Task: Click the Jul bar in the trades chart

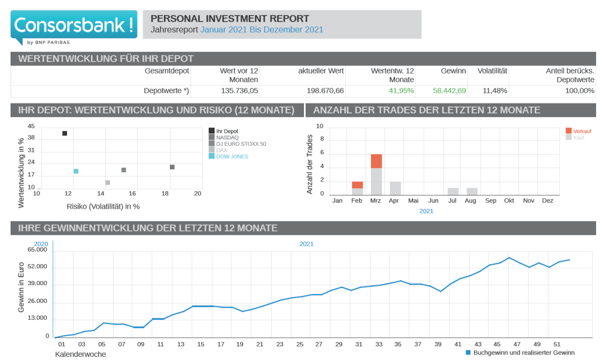Action: tap(453, 192)
